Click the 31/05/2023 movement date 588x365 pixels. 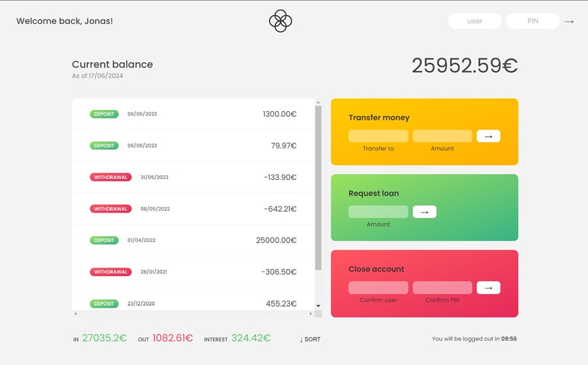click(154, 177)
